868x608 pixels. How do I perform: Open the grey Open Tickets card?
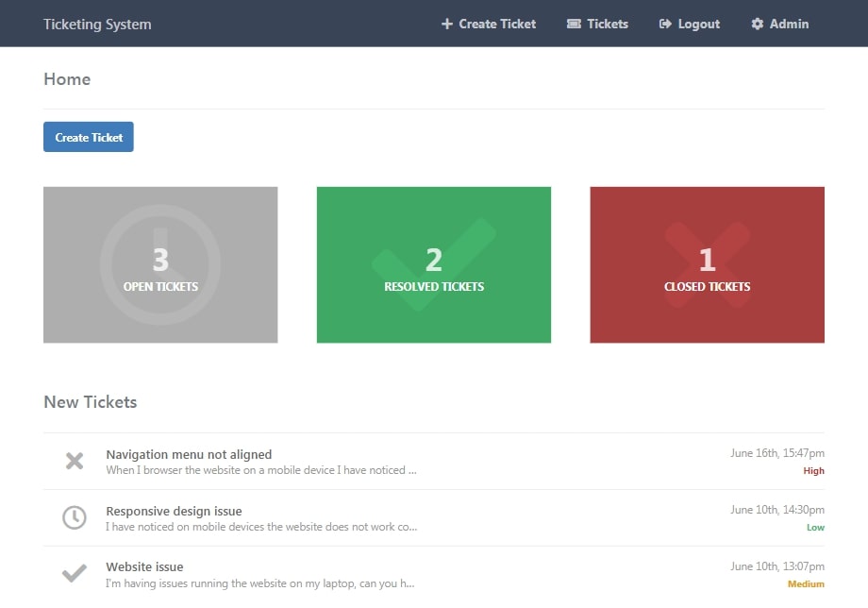coord(160,264)
